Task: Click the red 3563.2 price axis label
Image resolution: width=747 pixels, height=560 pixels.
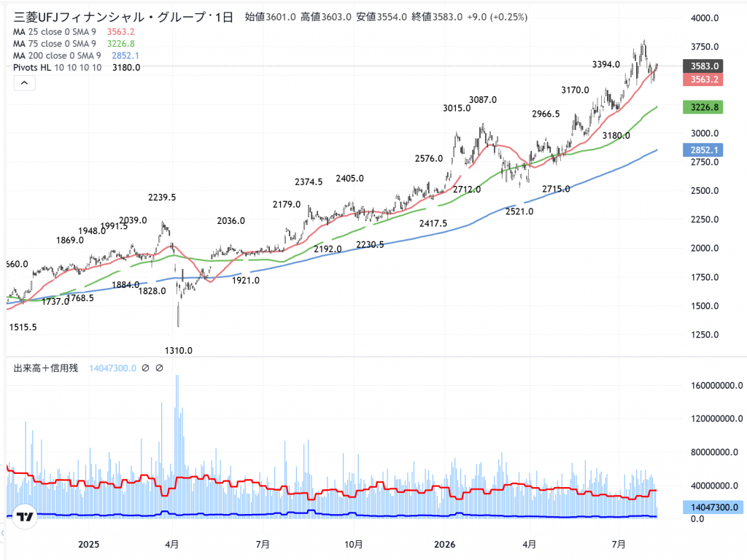Action: (703, 79)
